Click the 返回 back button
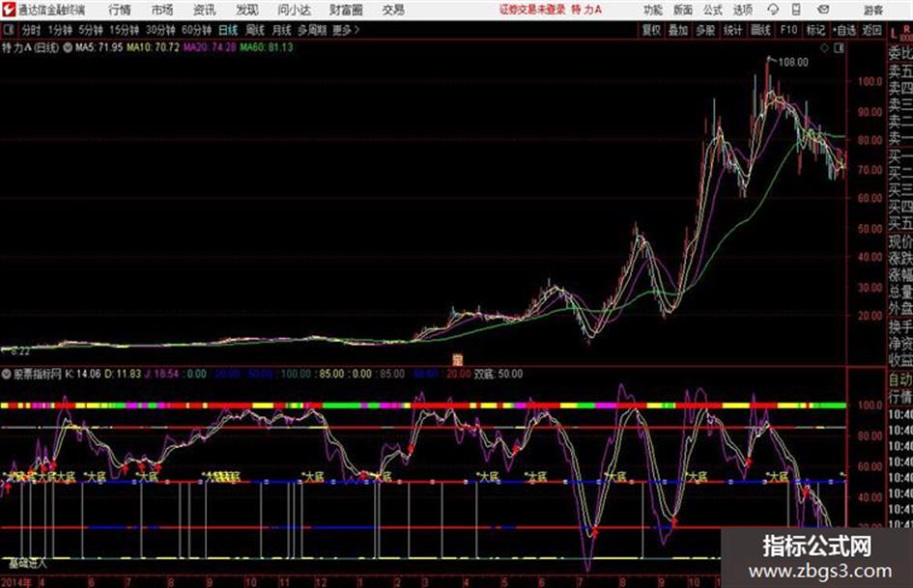 (x=872, y=30)
